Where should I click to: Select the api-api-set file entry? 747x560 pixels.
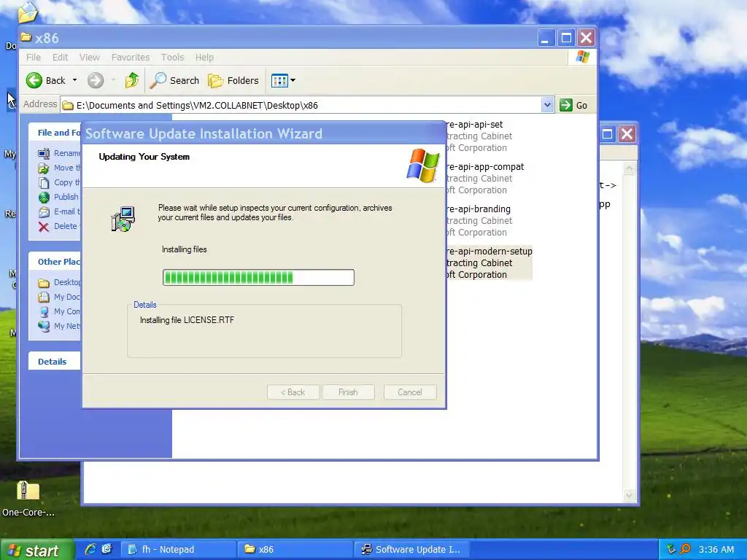coord(479,136)
